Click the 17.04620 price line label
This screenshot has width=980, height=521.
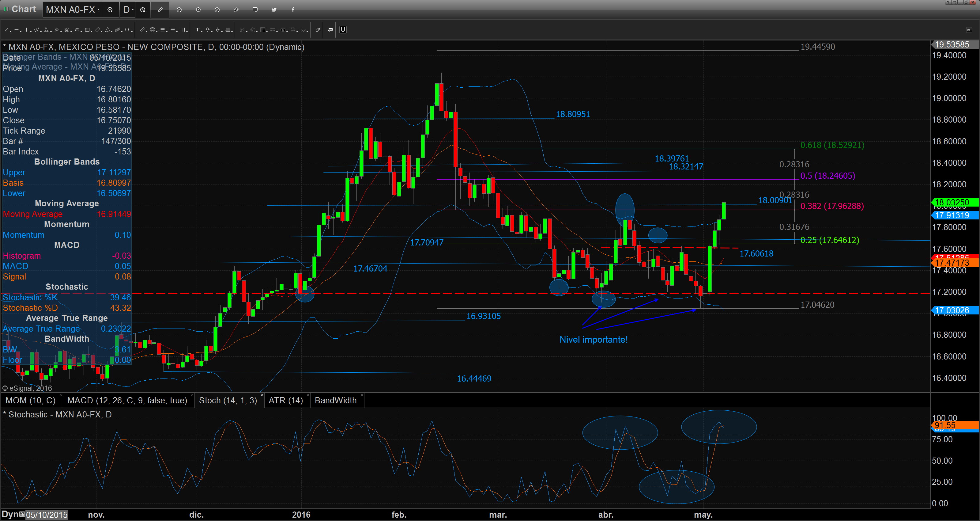818,305
